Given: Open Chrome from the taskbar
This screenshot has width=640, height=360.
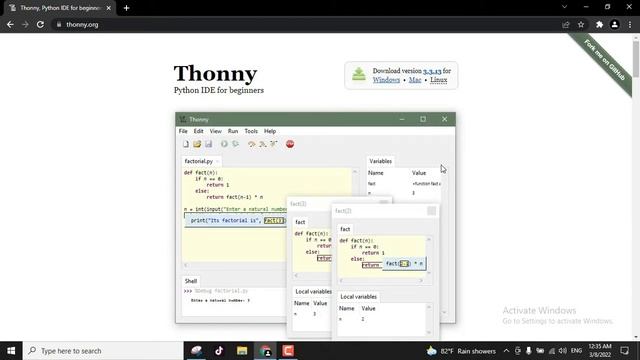Looking at the screenshot, I should (x=265, y=351).
